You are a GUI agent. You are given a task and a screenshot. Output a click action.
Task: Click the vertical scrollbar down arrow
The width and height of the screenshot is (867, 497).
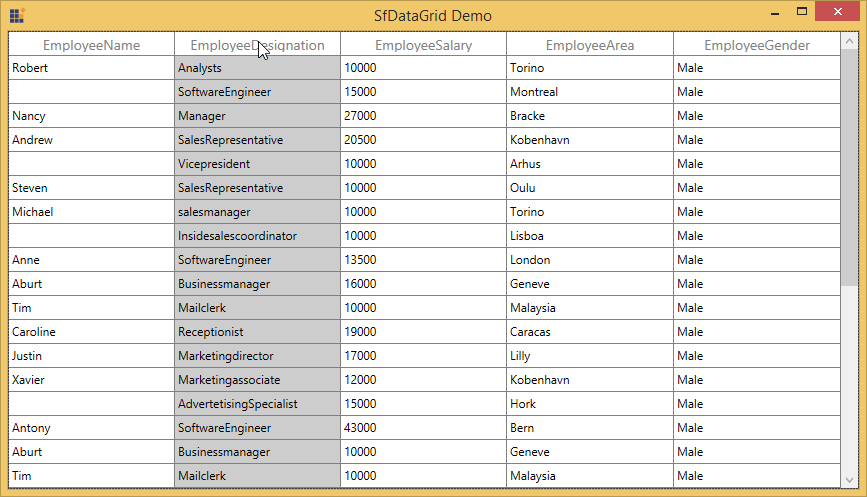point(849,480)
